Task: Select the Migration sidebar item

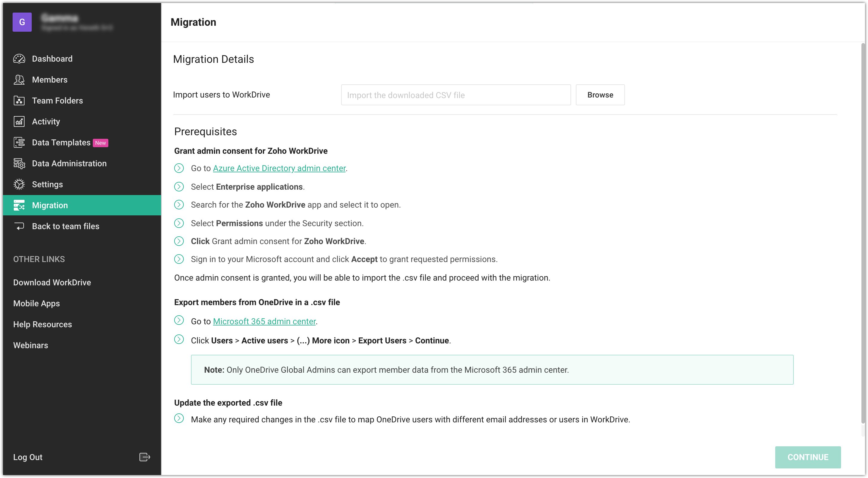Action: pyautogui.click(x=50, y=205)
